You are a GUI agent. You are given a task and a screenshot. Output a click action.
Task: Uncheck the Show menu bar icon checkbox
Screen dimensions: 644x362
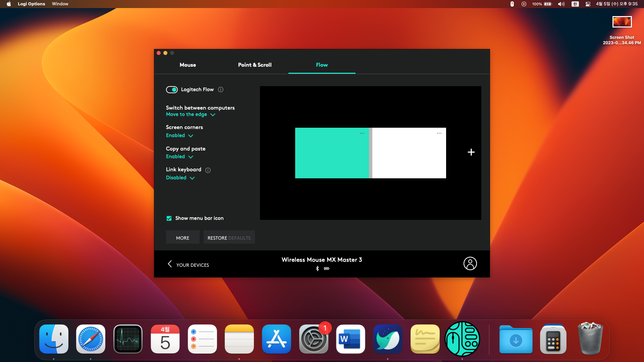[169, 218]
